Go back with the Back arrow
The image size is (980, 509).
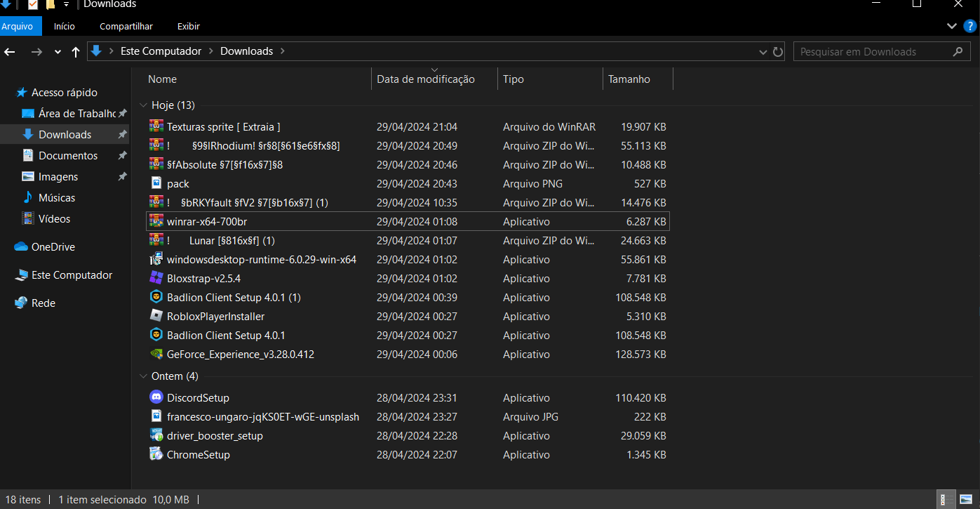click(10, 52)
